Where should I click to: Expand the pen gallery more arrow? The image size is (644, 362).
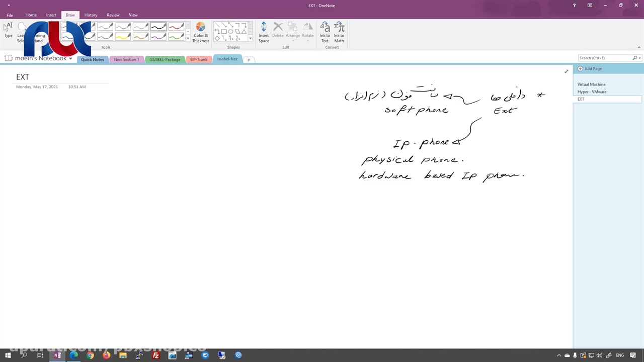pyautogui.click(x=188, y=39)
